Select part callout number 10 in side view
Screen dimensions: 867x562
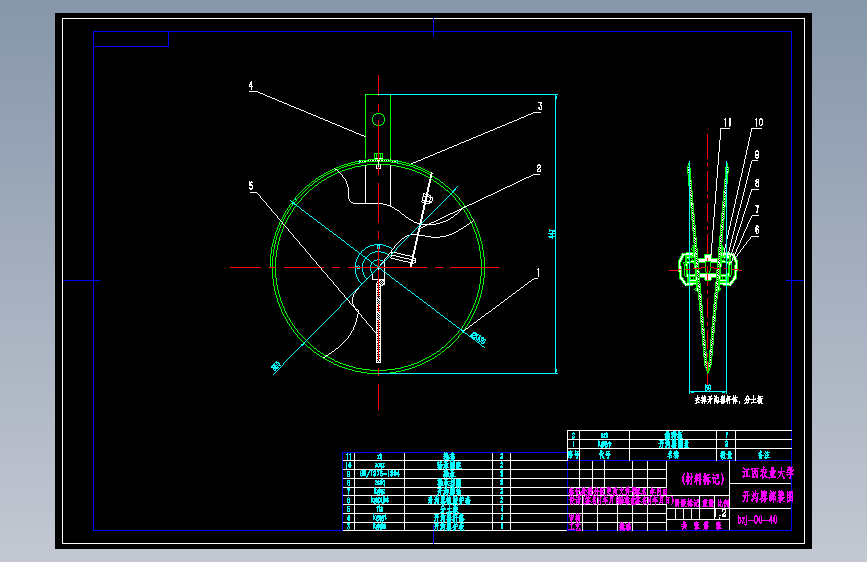point(759,122)
